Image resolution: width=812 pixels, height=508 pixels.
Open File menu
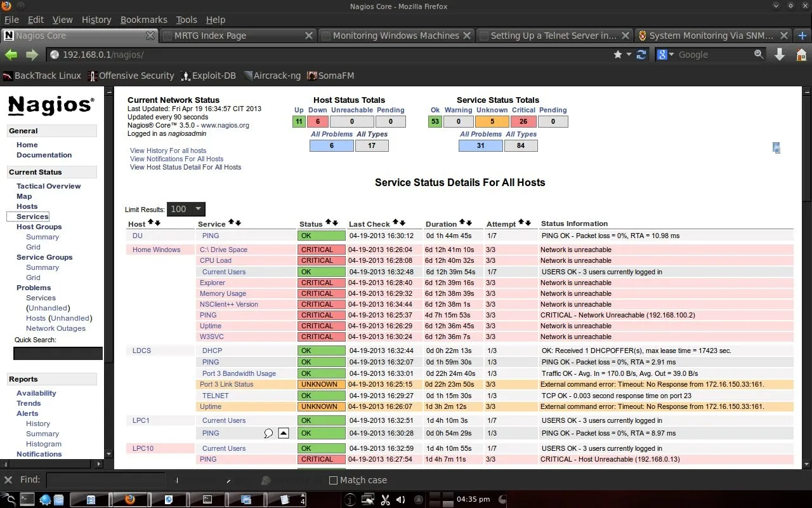[x=11, y=20]
